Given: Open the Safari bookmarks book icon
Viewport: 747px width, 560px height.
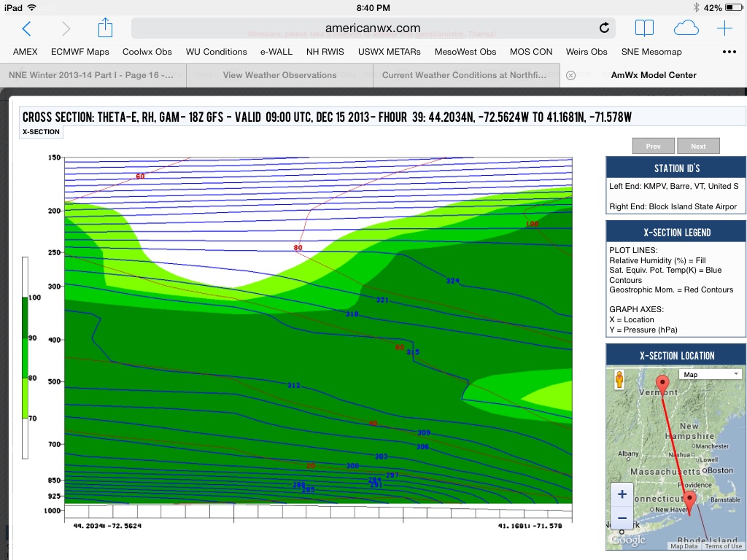Looking at the screenshot, I should pos(644,28).
